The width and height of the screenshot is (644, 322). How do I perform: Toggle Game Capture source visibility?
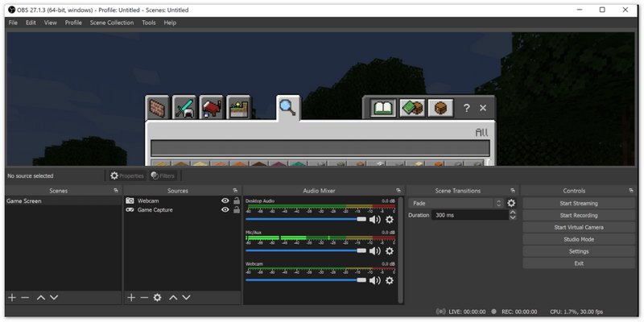pos(225,210)
